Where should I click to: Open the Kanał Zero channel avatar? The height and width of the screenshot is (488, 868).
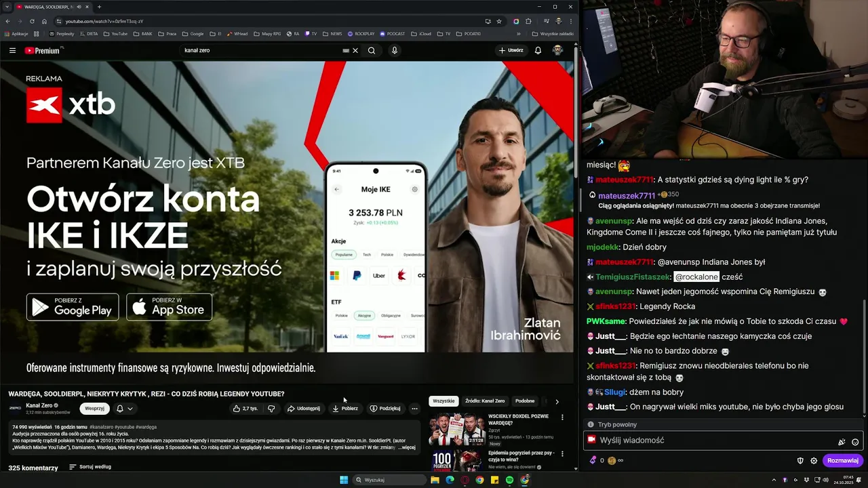pyautogui.click(x=15, y=408)
